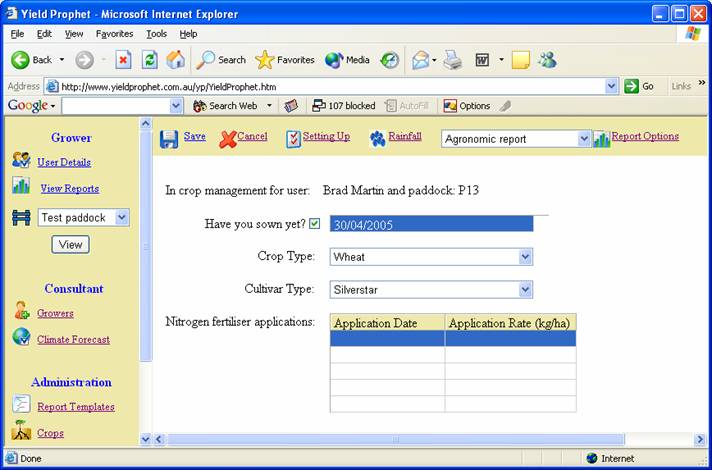Screen dimensions: 712x470
Task: Open the Cultivar Type dropdown
Action: point(526,290)
